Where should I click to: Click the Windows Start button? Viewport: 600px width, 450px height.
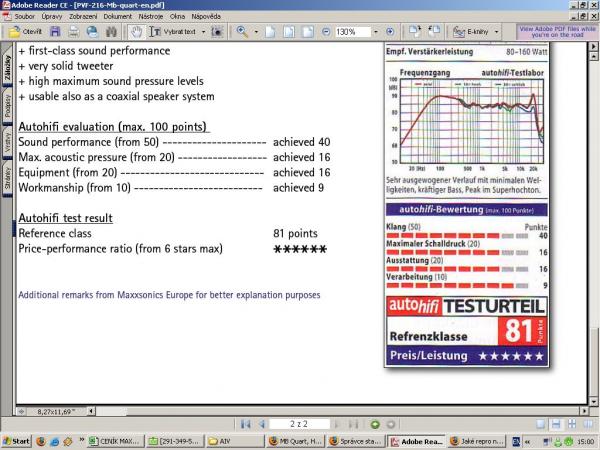17,441
